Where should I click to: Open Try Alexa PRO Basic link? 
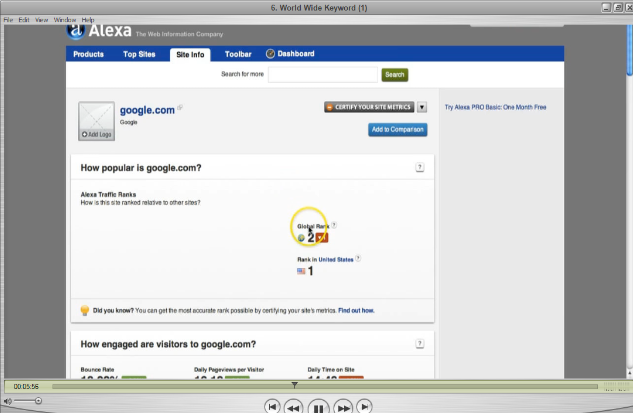click(495, 107)
